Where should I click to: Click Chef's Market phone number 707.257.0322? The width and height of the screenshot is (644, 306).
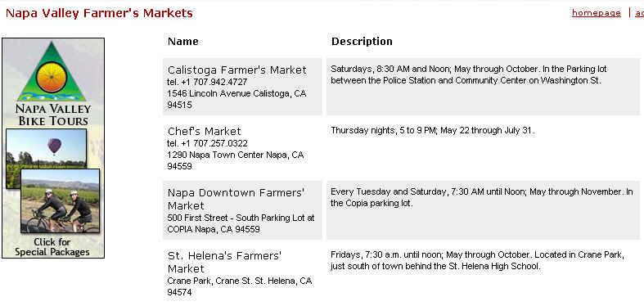coord(207,143)
